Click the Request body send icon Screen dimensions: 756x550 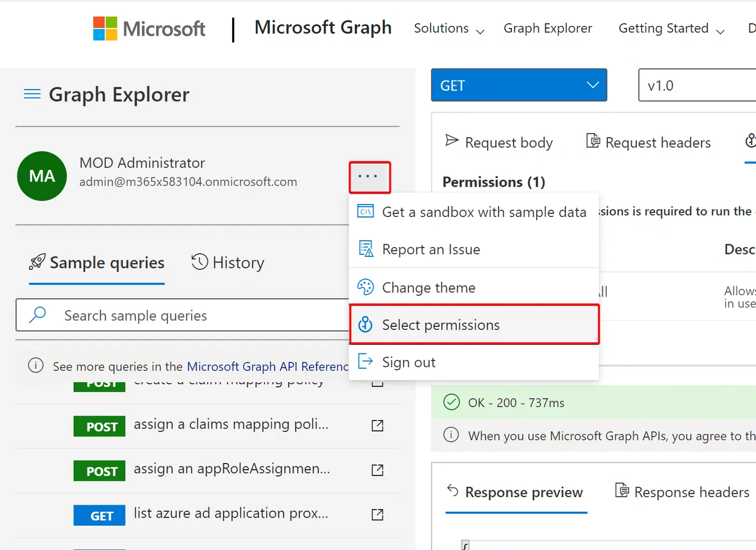[x=452, y=141]
